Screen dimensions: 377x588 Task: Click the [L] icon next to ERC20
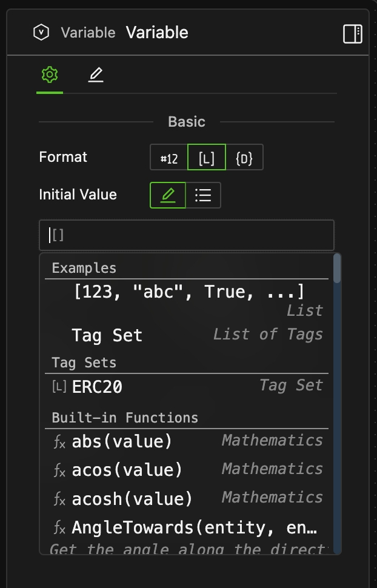58,386
